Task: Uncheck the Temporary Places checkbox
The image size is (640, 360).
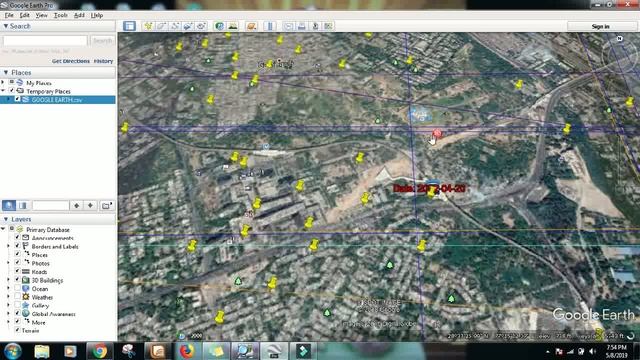Action: (11, 91)
